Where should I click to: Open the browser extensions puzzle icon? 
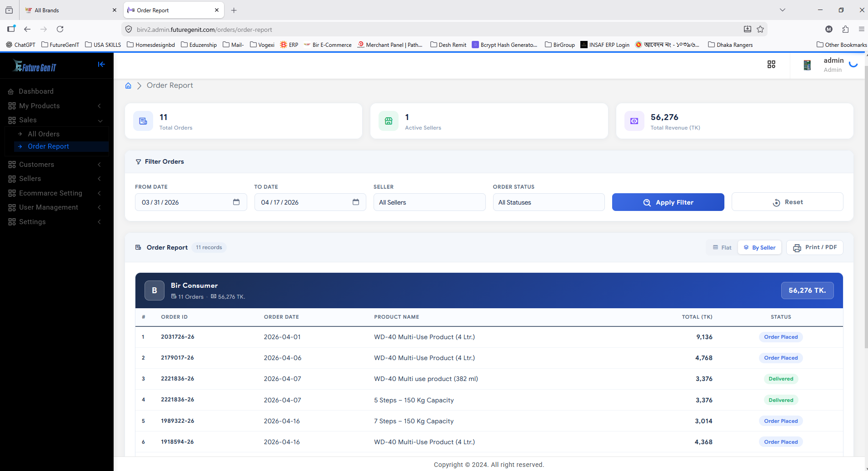click(845, 29)
